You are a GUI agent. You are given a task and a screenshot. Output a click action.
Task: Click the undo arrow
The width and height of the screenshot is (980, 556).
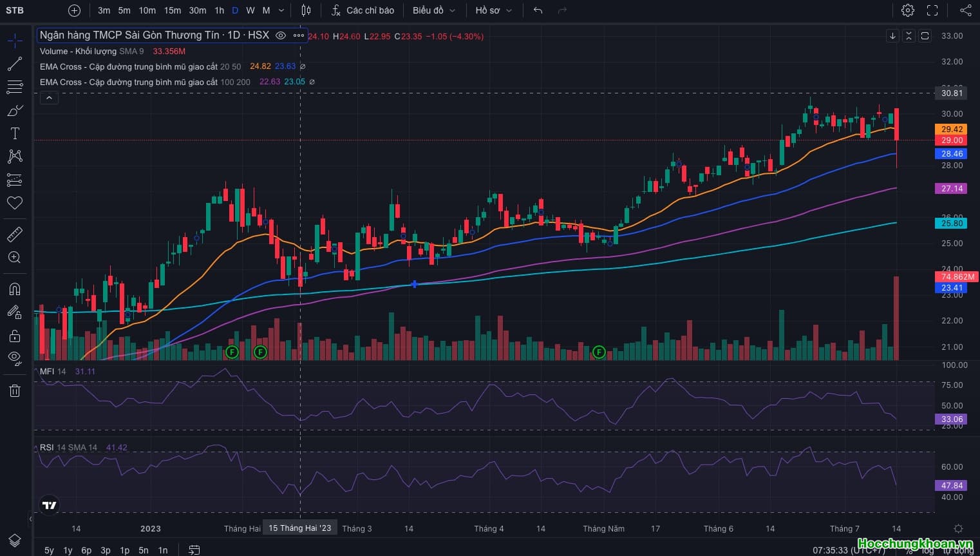538,10
